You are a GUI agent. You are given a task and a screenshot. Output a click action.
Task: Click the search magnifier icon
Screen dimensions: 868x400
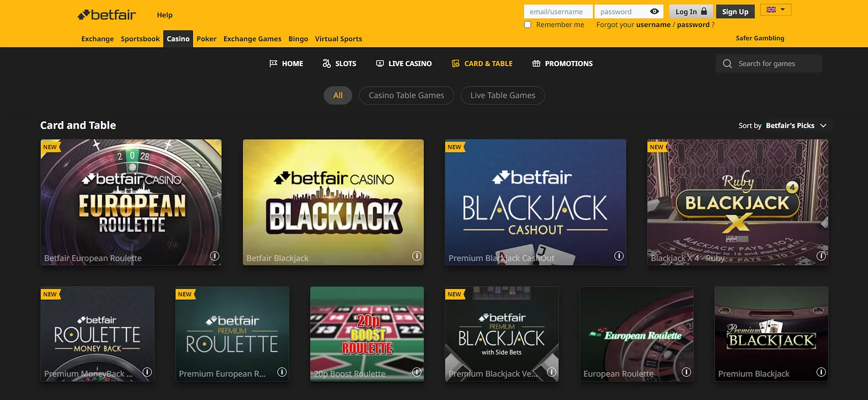click(x=727, y=64)
